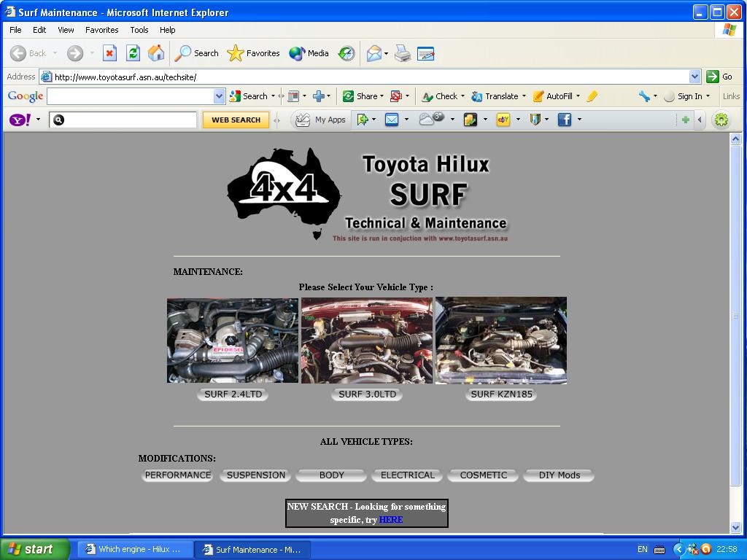Click the eBay icon in Yahoo toolbar
The height and width of the screenshot is (560, 747).
tap(503, 120)
